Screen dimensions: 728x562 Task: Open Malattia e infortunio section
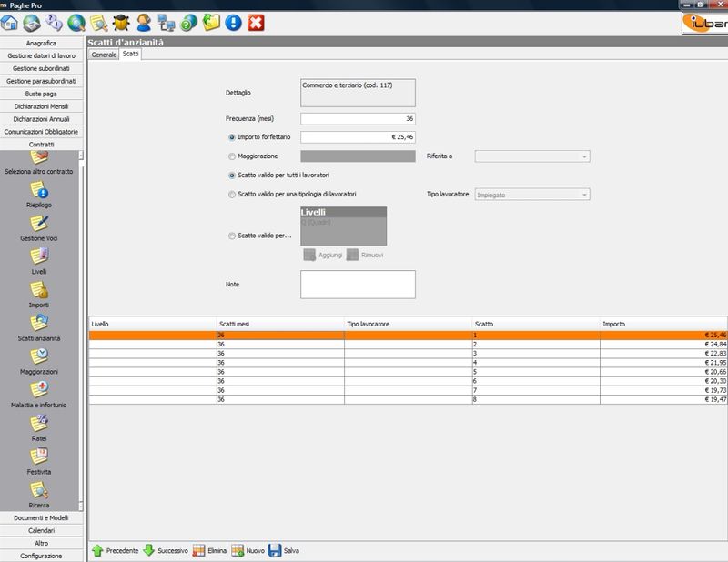40,391
